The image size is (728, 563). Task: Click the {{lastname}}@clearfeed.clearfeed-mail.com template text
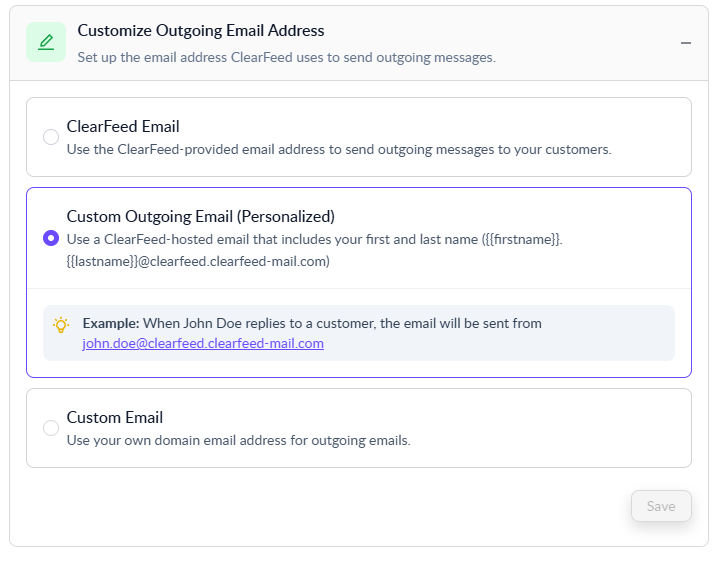coord(198,261)
